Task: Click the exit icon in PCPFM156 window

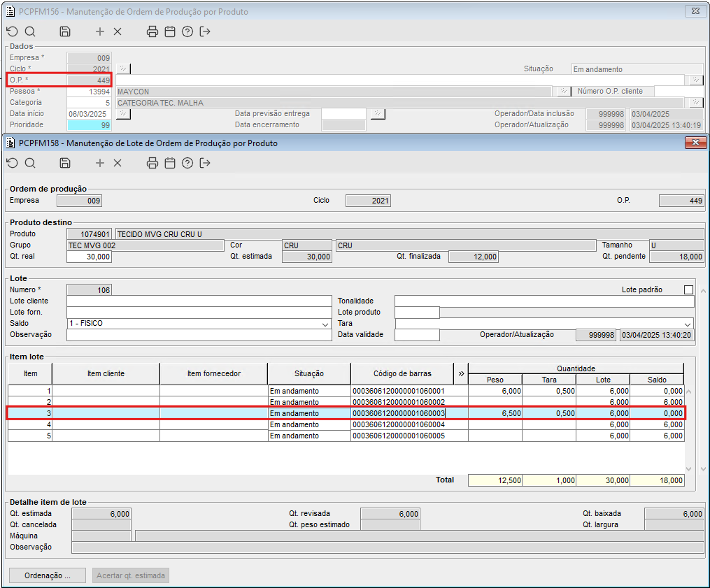Action: pyautogui.click(x=205, y=31)
